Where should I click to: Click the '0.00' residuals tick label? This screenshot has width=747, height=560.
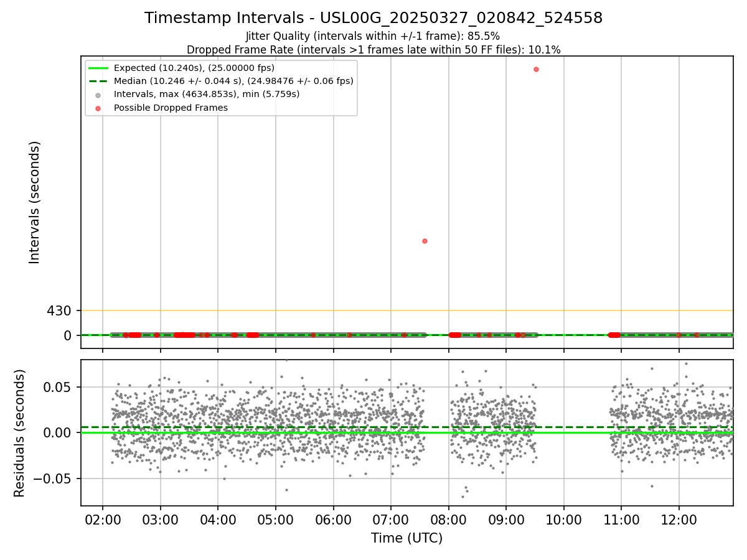tap(58, 433)
